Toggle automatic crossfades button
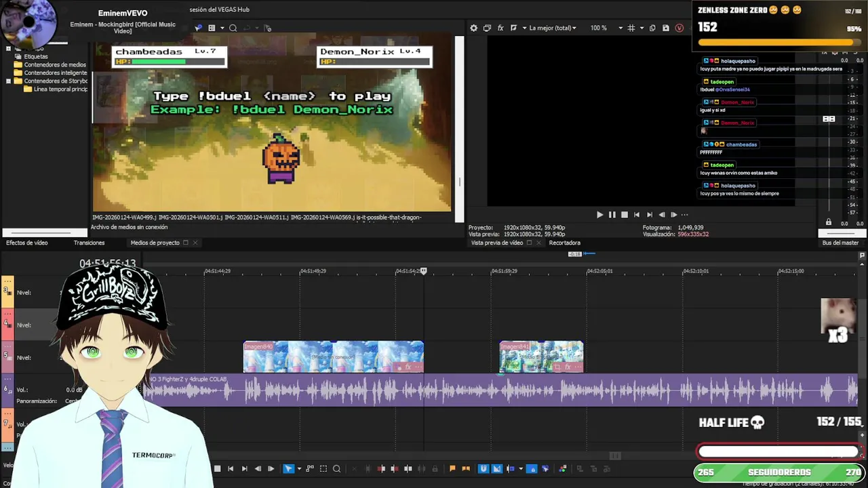This screenshot has height=488, width=868. coord(496,468)
